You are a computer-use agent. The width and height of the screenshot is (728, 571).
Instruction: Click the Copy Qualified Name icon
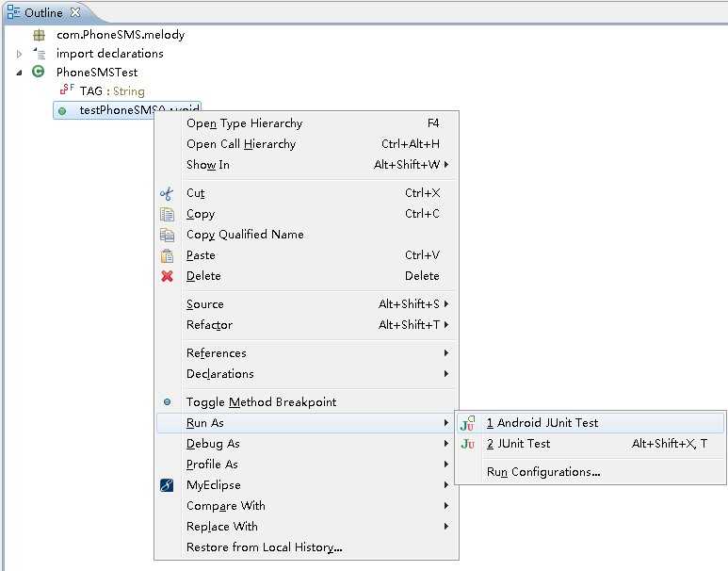(x=167, y=236)
